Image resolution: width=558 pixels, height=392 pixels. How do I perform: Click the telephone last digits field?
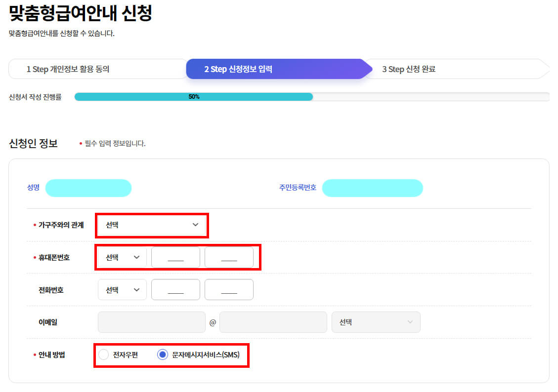coord(229,289)
